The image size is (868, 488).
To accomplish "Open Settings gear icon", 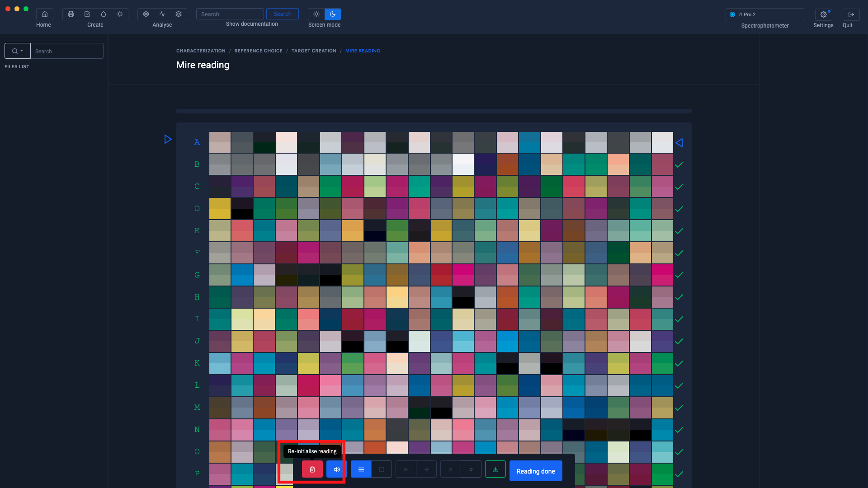I will (x=823, y=14).
